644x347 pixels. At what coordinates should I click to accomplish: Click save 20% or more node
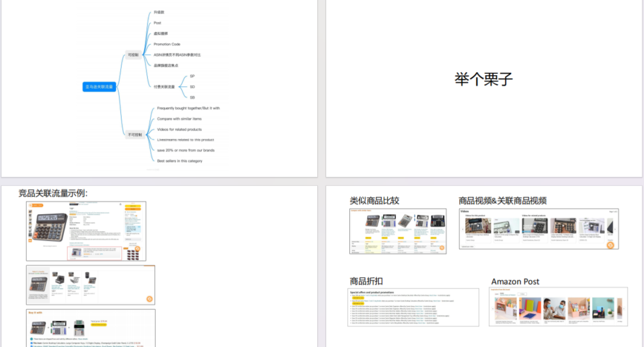coord(185,150)
